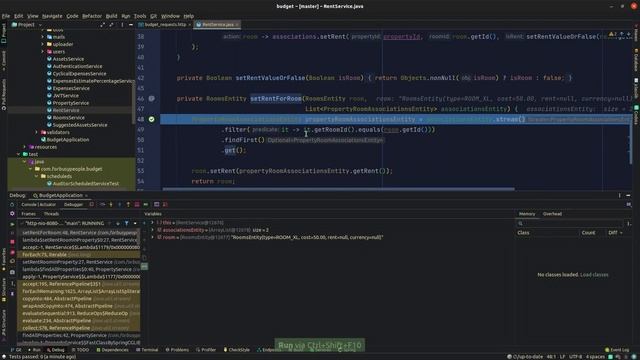Expand the 'this' variable node
The image size is (640, 360).
(x=152, y=223)
